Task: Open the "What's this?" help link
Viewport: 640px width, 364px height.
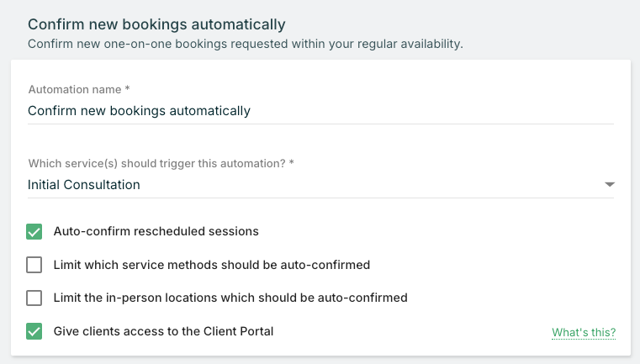Action: click(x=584, y=333)
